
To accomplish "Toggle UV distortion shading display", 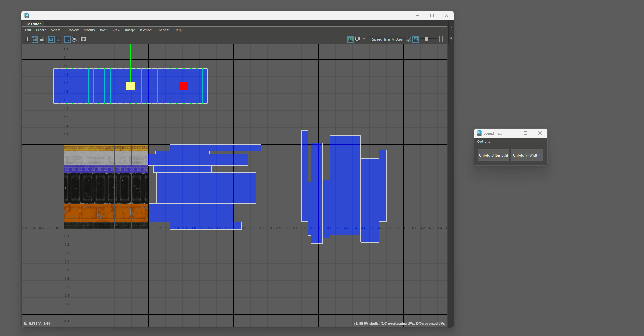I will [x=42, y=39].
